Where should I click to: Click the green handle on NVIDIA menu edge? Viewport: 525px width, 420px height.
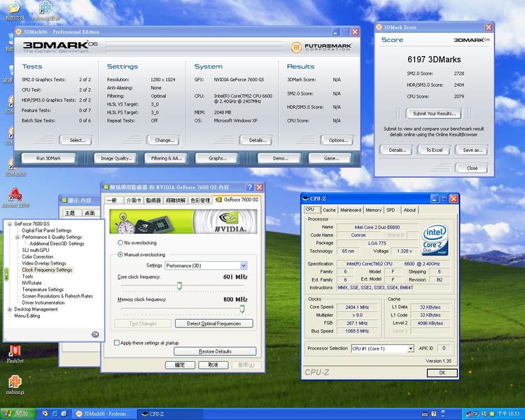click(x=6, y=274)
